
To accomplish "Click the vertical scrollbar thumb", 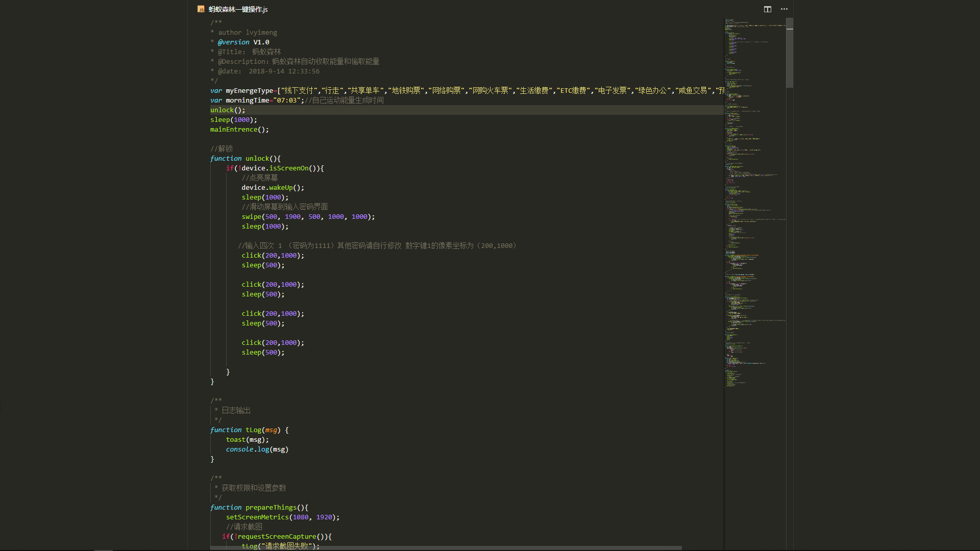I will click(790, 54).
